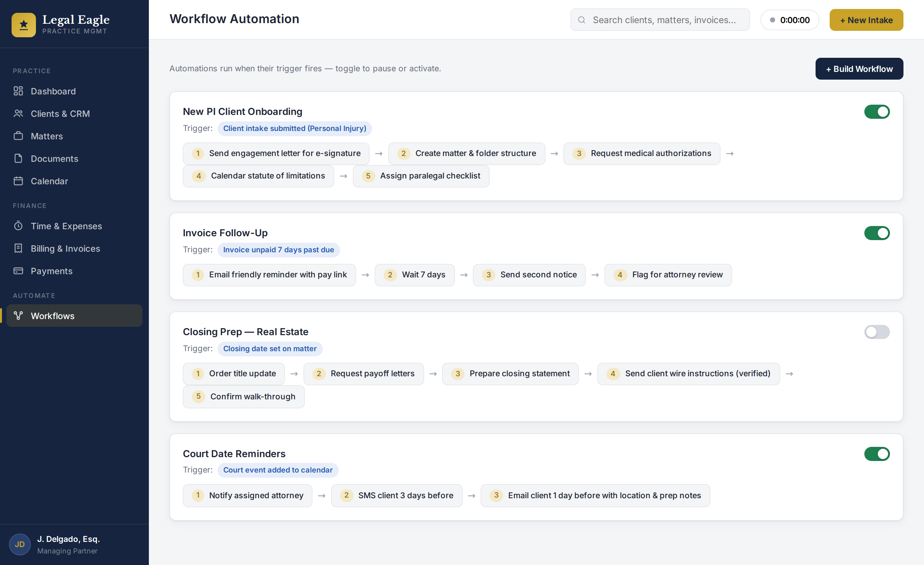Click the Documents file icon

[x=18, y=158]
